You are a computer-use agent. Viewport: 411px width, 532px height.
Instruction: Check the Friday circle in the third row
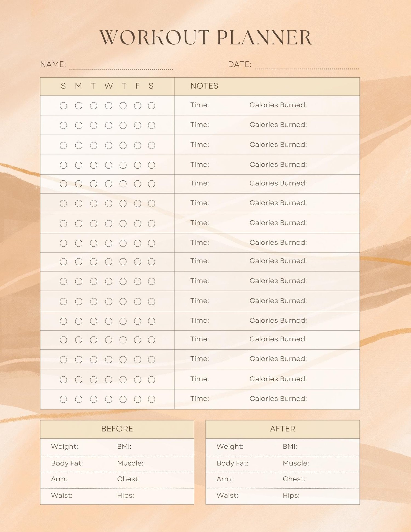coord(138,145)
